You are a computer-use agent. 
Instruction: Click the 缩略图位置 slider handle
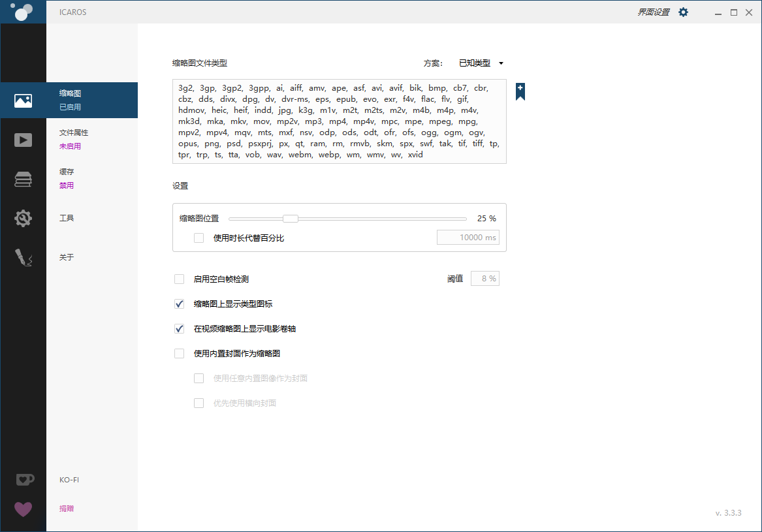291,219
